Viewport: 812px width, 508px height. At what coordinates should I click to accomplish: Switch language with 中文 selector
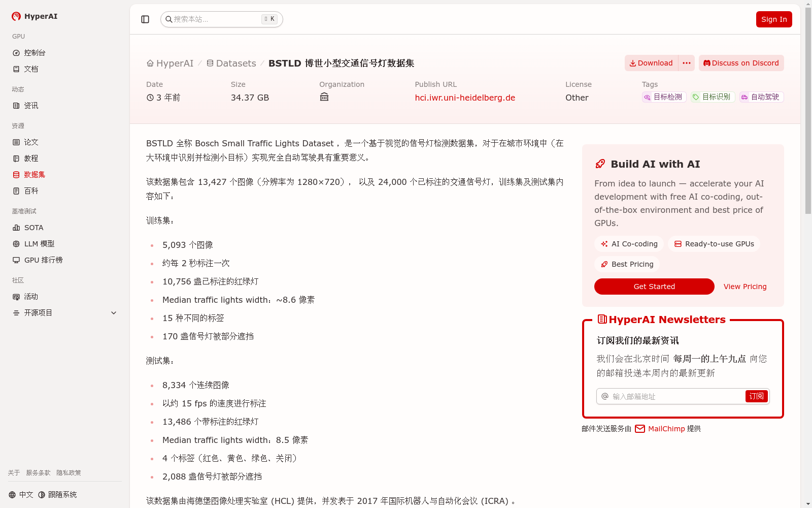click(21, 495)
